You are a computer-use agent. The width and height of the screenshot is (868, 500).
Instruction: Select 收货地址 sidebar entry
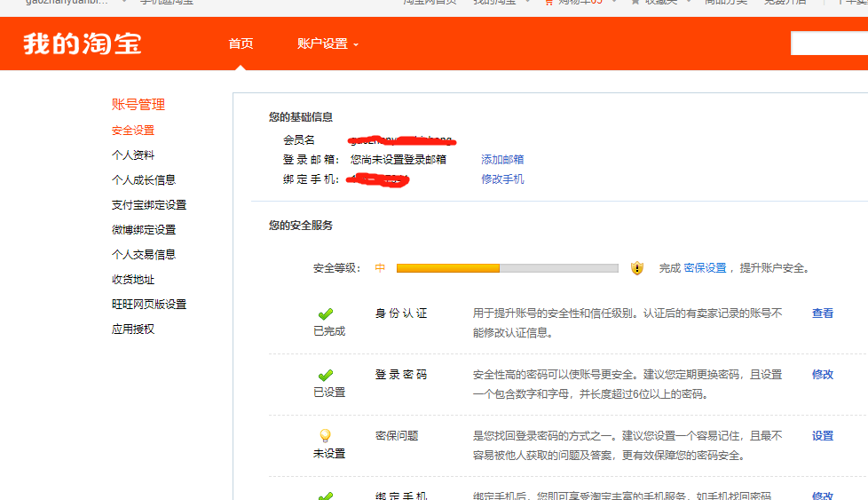pyautogui.click(x=133, y=280)
